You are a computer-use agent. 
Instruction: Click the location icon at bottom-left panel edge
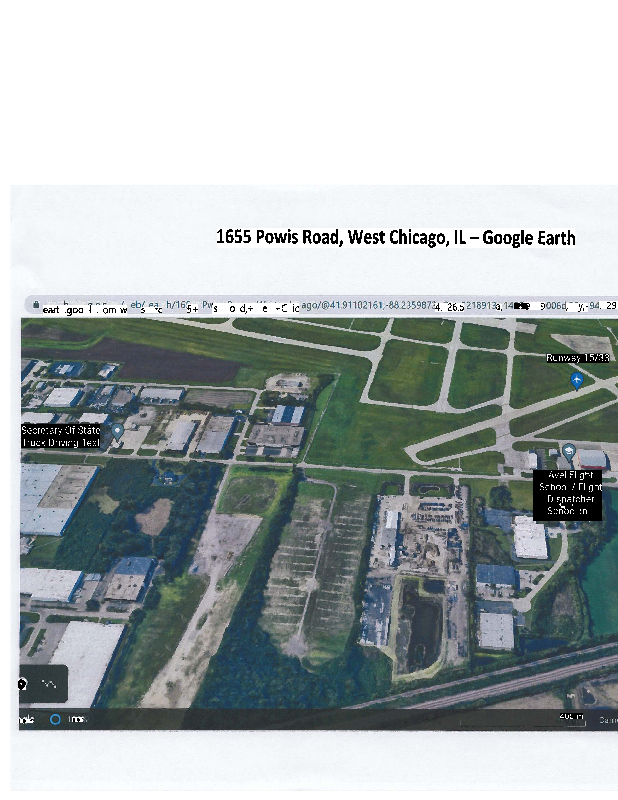[23, 684]
